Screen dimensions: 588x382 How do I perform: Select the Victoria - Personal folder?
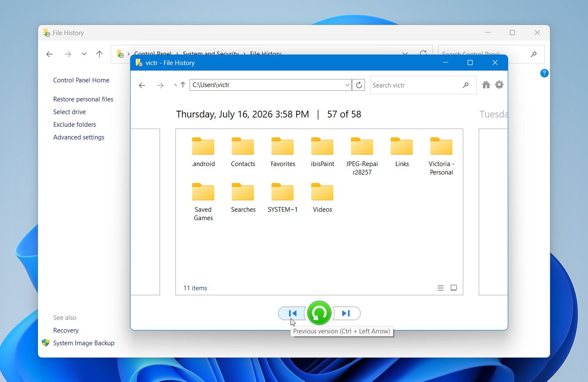tap(441, 156)
